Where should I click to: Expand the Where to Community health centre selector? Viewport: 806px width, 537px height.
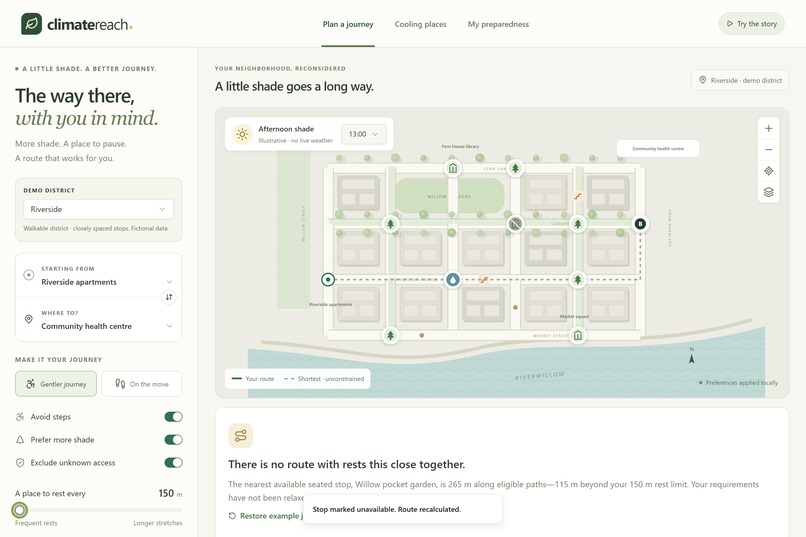pyautogui.click(x=99, y=320)
